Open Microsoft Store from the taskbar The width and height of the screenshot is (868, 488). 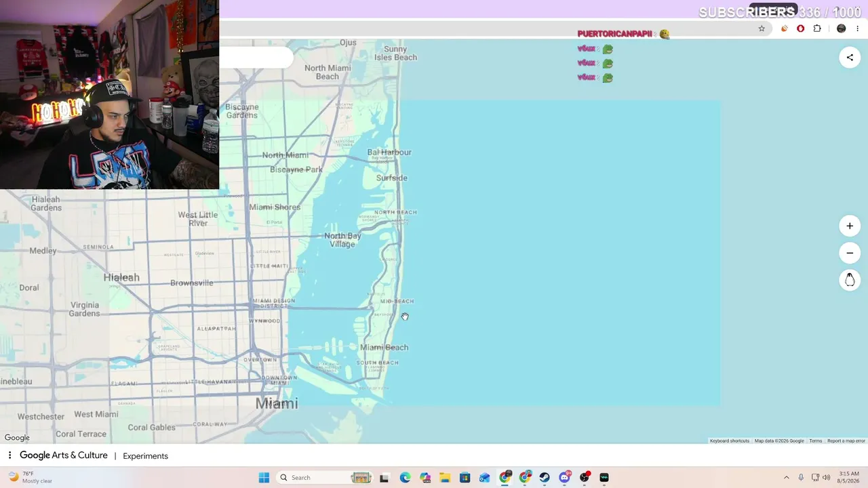click(465, 478)
